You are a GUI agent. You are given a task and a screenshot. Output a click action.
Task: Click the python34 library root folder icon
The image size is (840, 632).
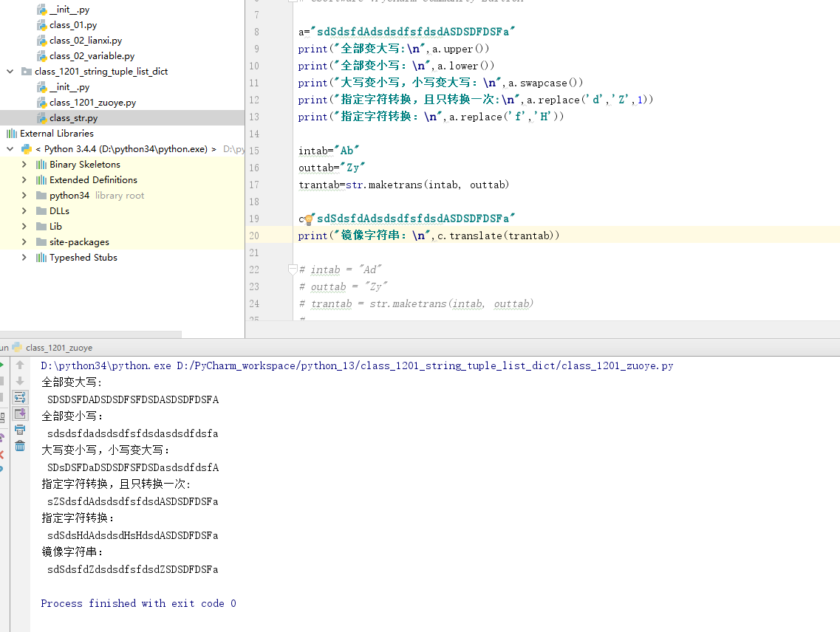tap(41, 196)
